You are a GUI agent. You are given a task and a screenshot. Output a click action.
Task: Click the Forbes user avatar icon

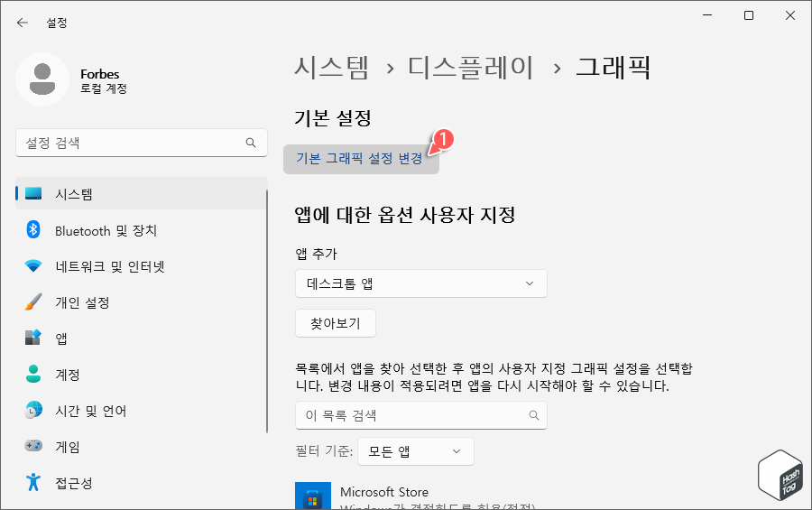tap(42, 79)
